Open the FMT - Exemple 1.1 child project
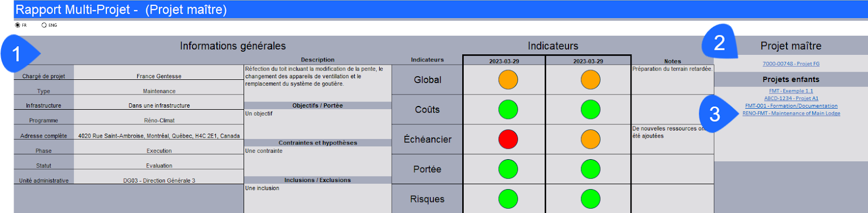Viewport: 868px width, 213px height. coord(791,91)
